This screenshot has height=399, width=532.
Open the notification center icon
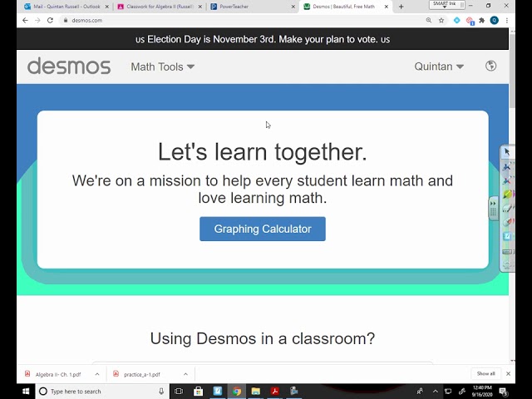[x=504, y=392]
